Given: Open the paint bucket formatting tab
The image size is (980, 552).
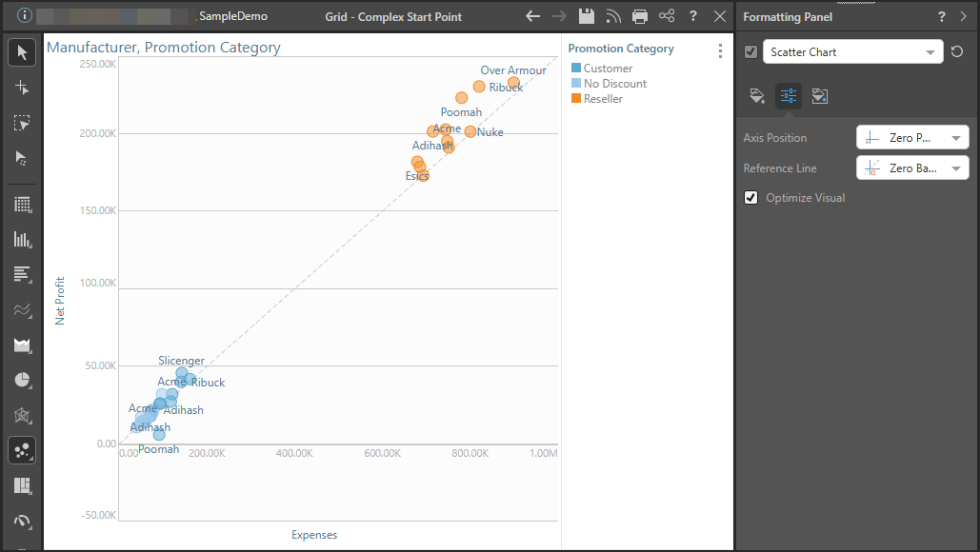Looking at the screenshot, I should (757, 95).
